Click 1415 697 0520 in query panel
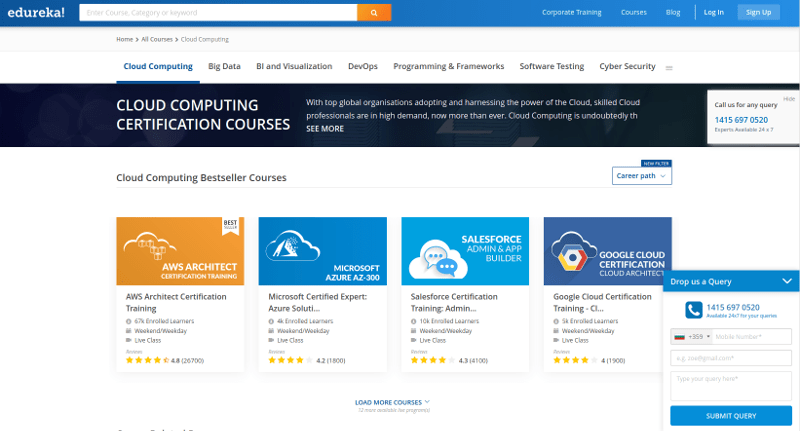This screenshot has width=800, height=431. coord(733,307)
